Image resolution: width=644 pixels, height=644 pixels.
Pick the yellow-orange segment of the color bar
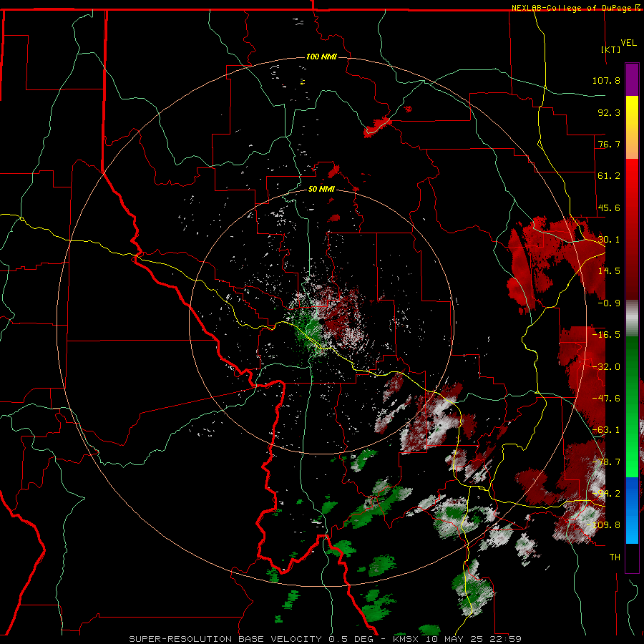click(632, 127)
